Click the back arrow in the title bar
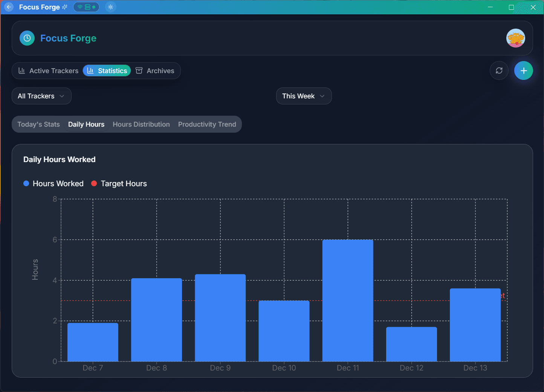 [x=8, y=7]
